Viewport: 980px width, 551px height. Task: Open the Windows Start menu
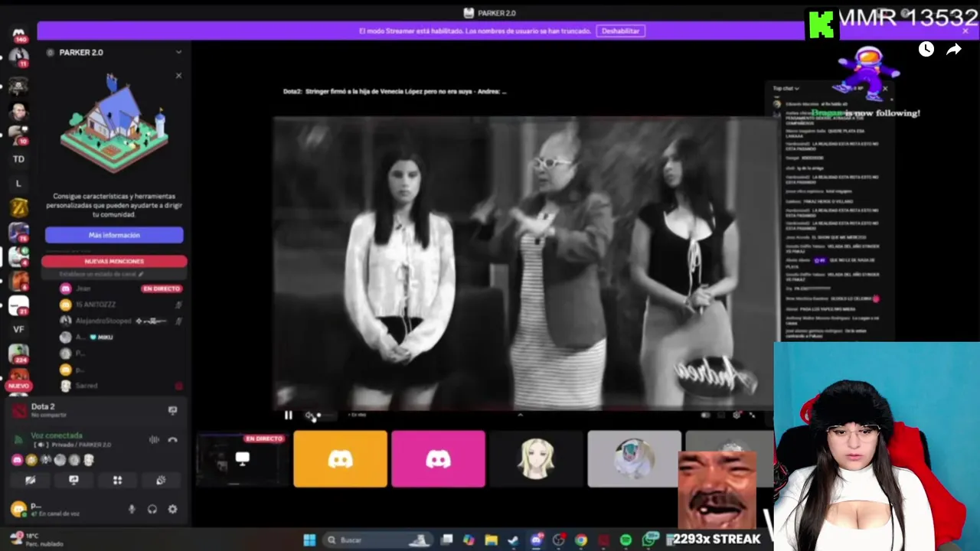point(309,540)
